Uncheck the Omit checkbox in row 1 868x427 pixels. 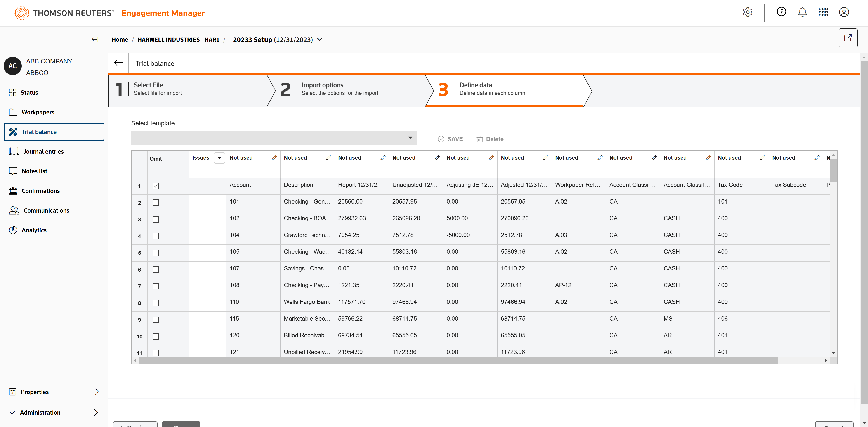pos(156,186)
